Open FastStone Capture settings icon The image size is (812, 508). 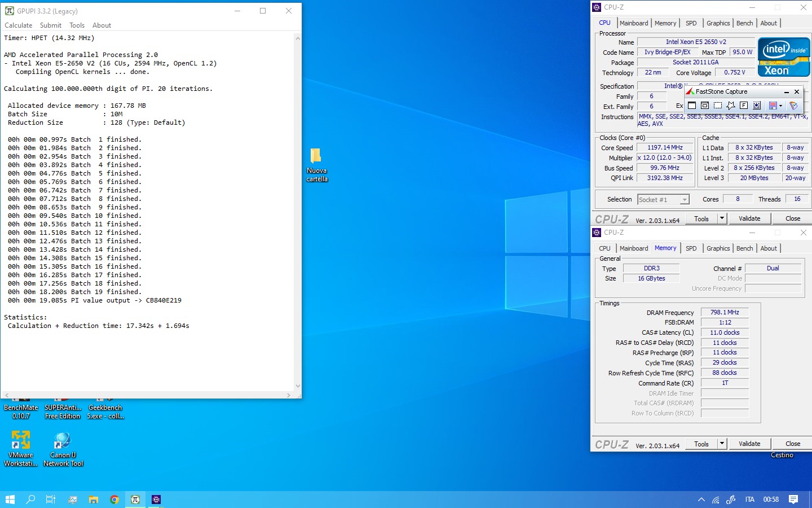(793, 106)
